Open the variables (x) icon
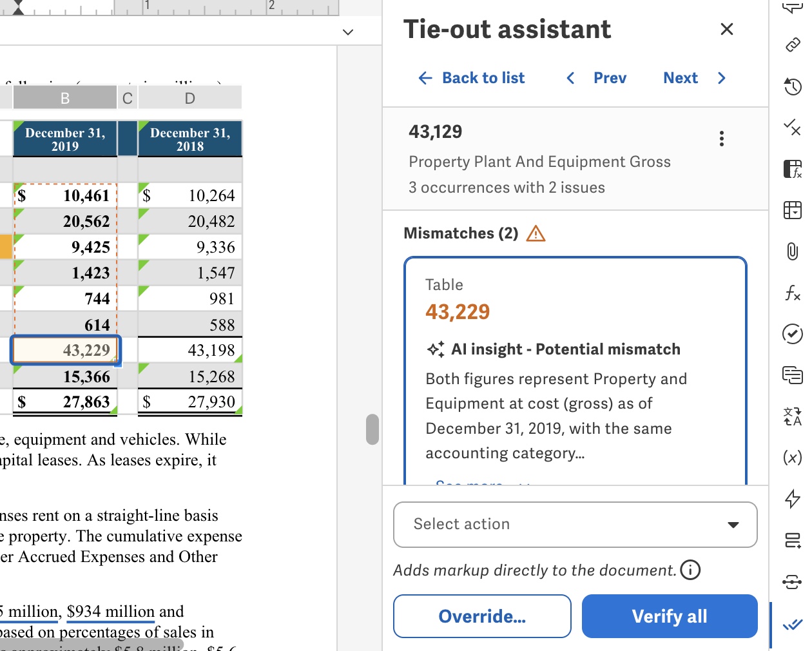 pos(793,457)
